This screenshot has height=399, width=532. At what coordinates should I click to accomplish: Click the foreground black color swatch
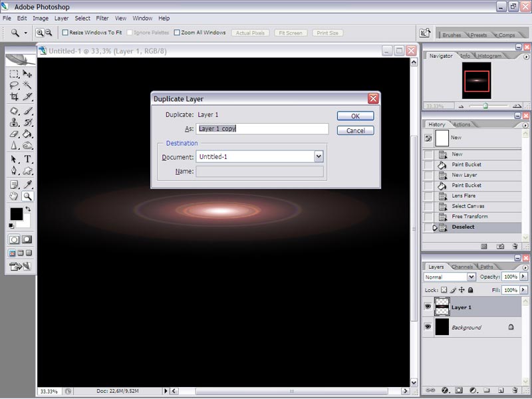click(x=16, y=213)
